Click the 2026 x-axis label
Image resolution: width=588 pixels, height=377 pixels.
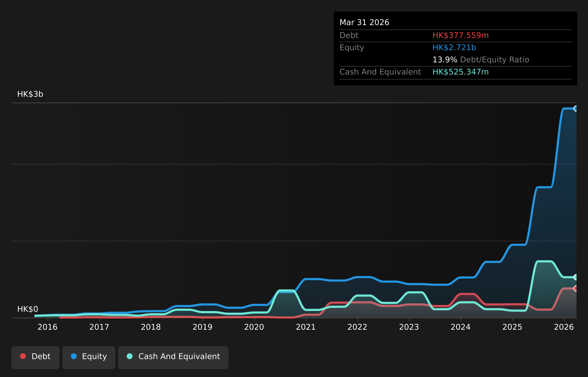coord(564,327)
